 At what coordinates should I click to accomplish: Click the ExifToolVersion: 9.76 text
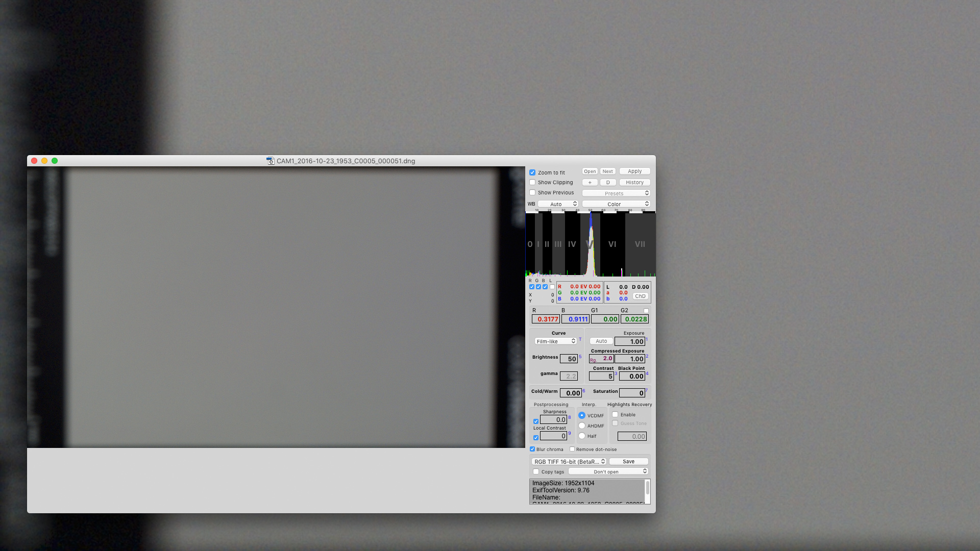(x=561, y=490)
